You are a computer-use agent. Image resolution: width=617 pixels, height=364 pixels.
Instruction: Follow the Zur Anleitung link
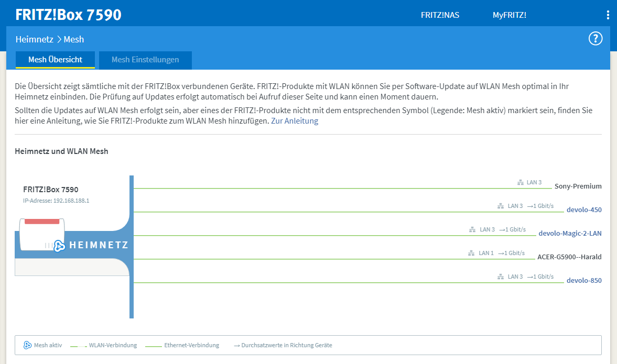pos(295,121)
